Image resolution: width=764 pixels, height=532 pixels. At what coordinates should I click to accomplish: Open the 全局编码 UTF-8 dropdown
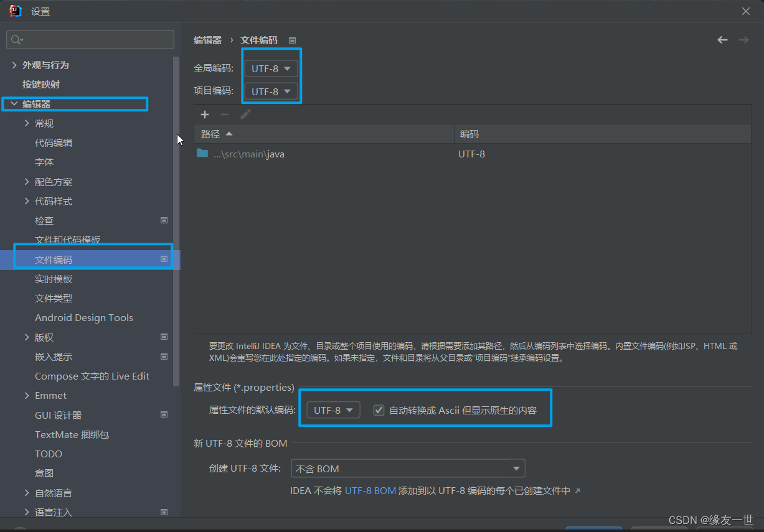[271, 68]
